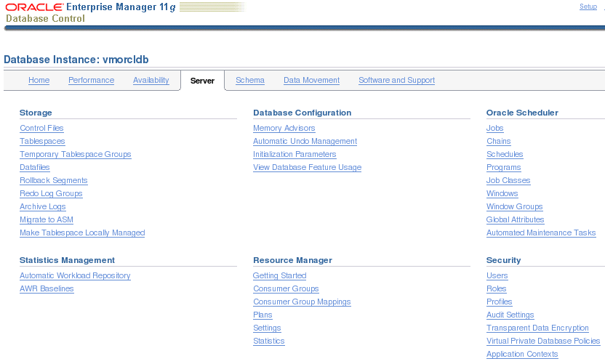605x364 pixels.
Task: Open Automatic Workload Repository
Action: coord(75,275)
